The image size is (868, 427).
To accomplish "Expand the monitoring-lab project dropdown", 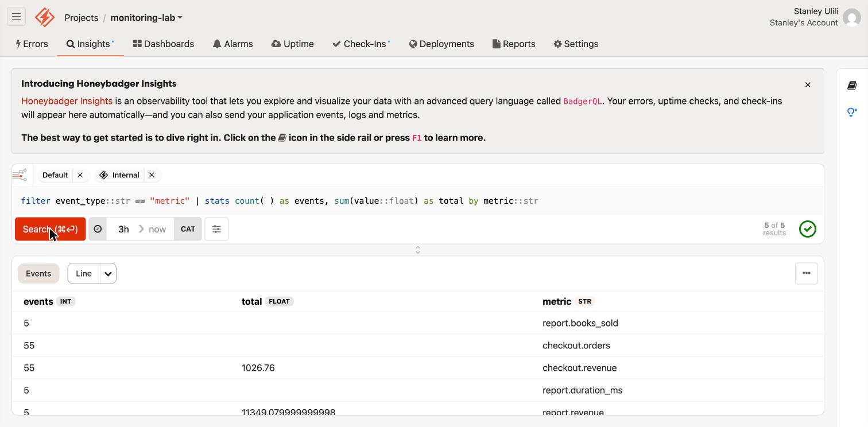I will (146, 17).
